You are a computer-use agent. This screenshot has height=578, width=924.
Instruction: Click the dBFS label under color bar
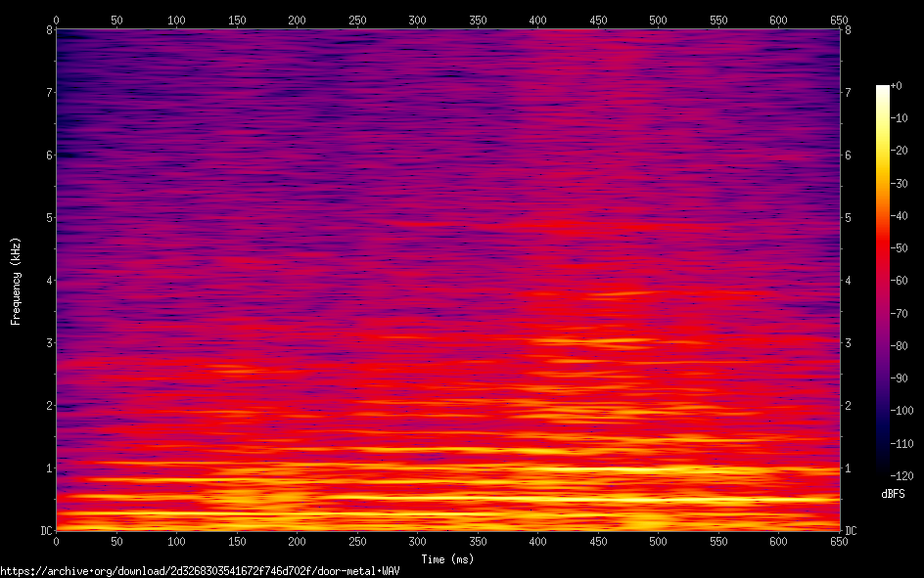point(891,493)
